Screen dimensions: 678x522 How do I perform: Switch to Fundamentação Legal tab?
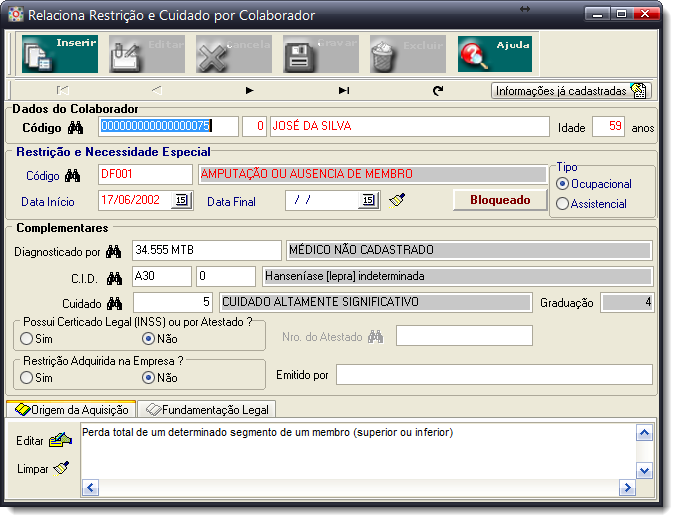207,409
